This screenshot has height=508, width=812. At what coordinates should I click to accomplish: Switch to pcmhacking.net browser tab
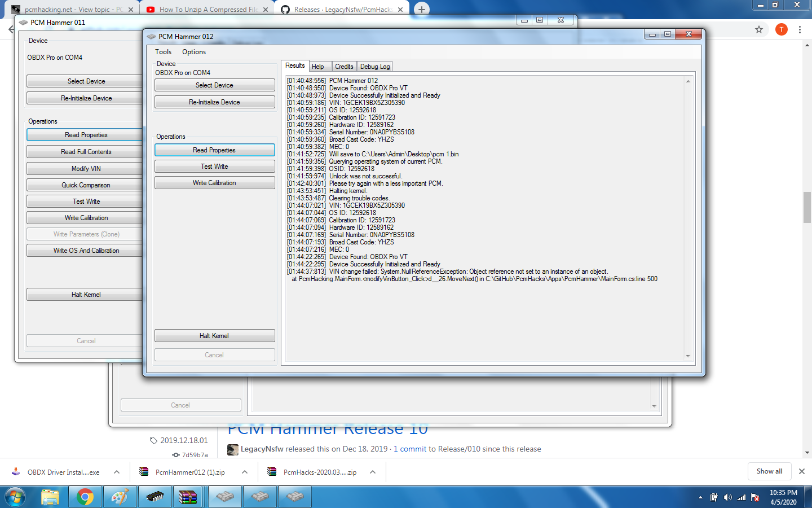click(73, 10)
